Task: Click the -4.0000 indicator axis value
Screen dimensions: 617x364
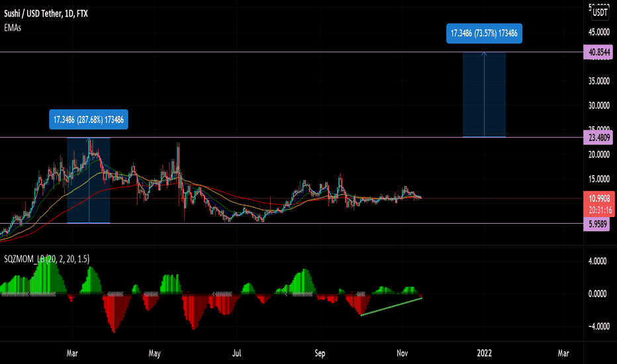Action: coord(597,327)
